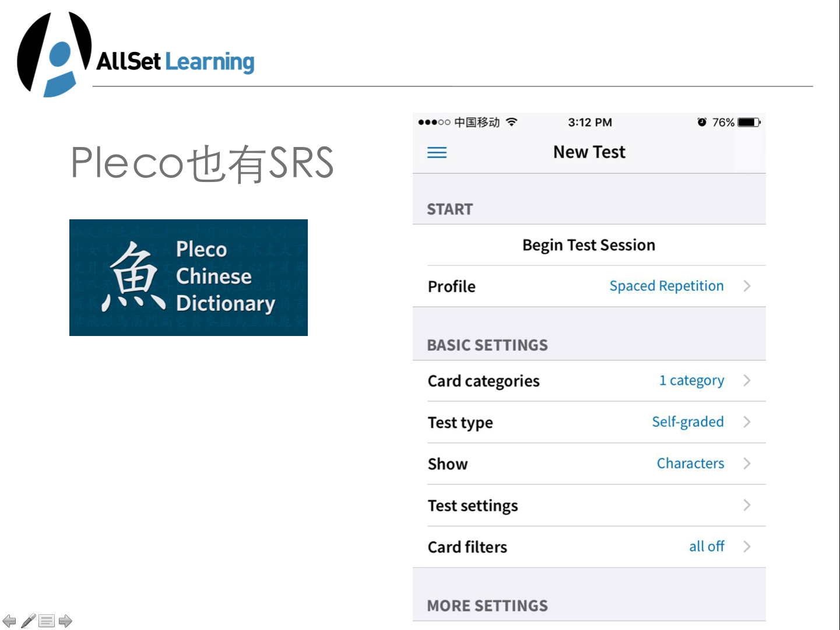The height and width of the screenshot is (630, 840).
Task: Tap the 中国移动 carrier label
Action: point(477,123)
